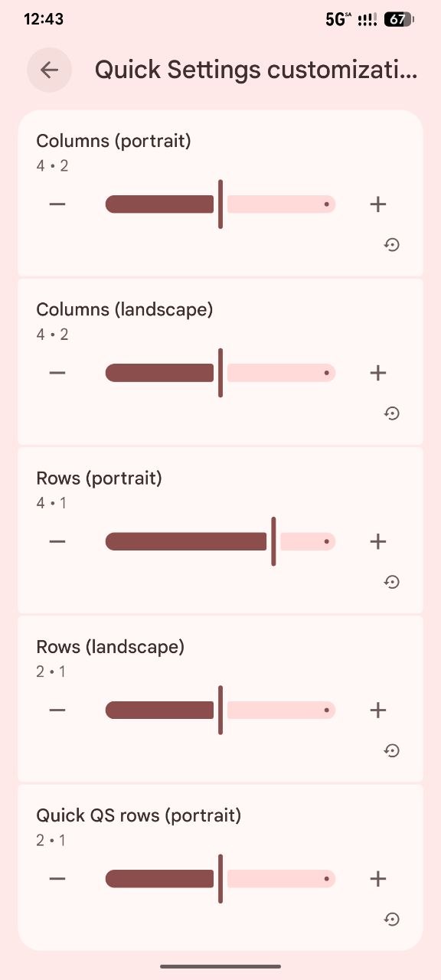Increase Columns (landscape) with plus icon
The image size is (441, 980).
coord(377,373)
